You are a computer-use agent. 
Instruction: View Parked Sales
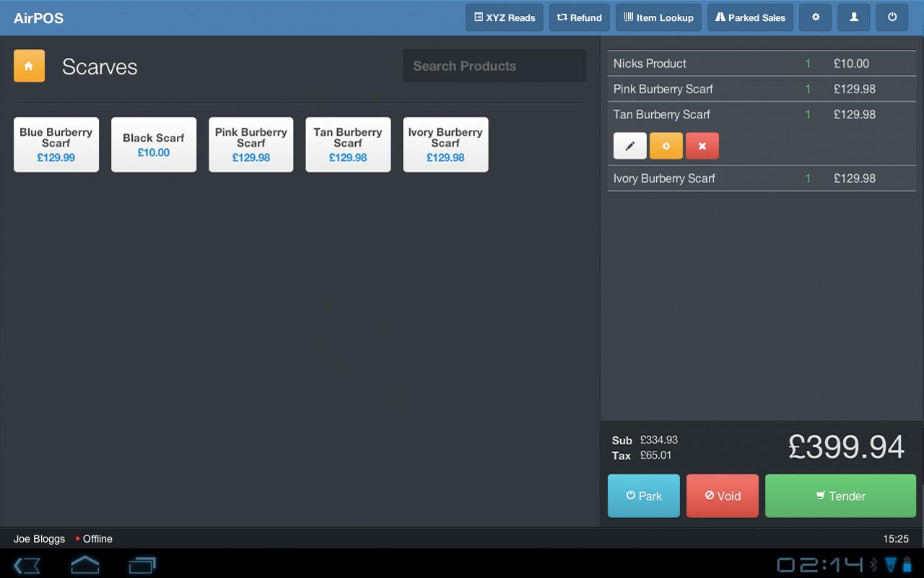(751, 17)
